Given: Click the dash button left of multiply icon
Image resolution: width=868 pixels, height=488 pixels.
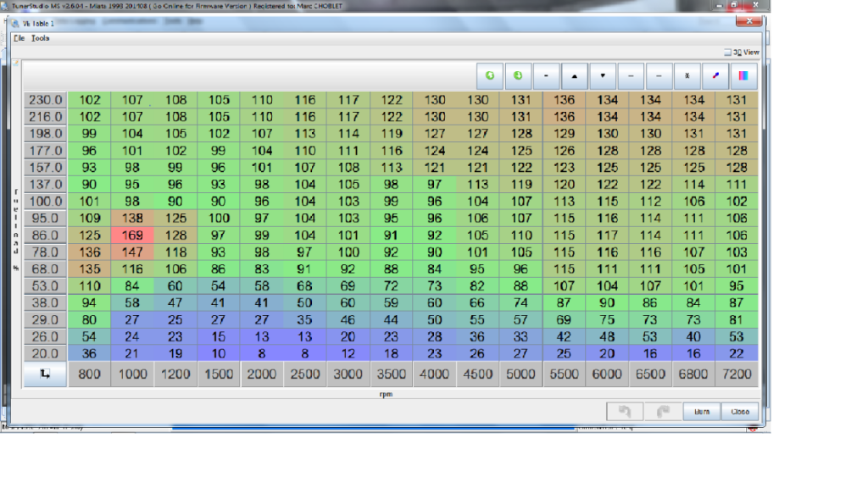Looking at the screenshot, I should coord(659,75).
